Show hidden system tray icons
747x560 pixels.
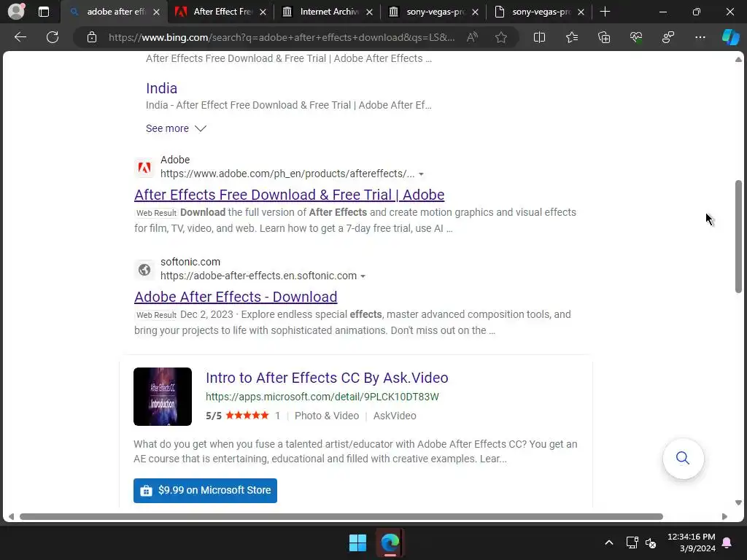click(x=609, y=542)
